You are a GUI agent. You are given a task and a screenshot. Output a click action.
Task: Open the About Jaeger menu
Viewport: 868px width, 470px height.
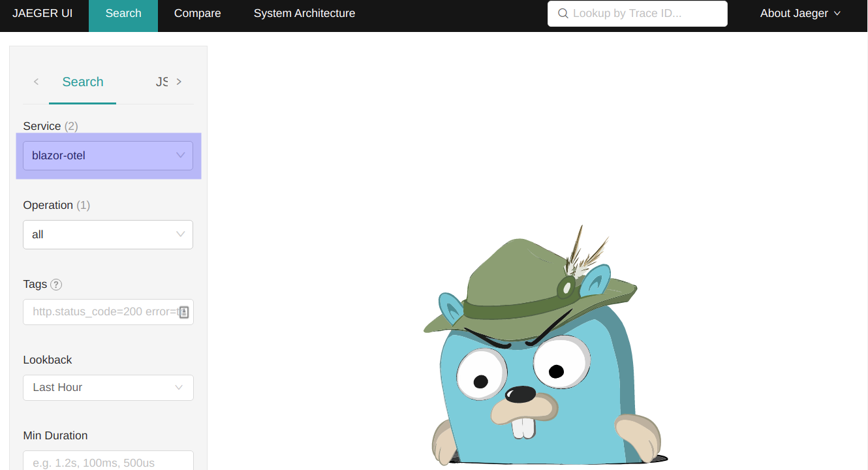tap(800, 14)
